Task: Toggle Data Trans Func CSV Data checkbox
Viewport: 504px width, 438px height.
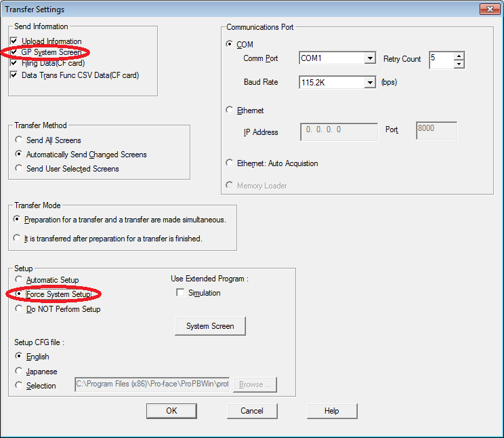Action: pos(14,75)
